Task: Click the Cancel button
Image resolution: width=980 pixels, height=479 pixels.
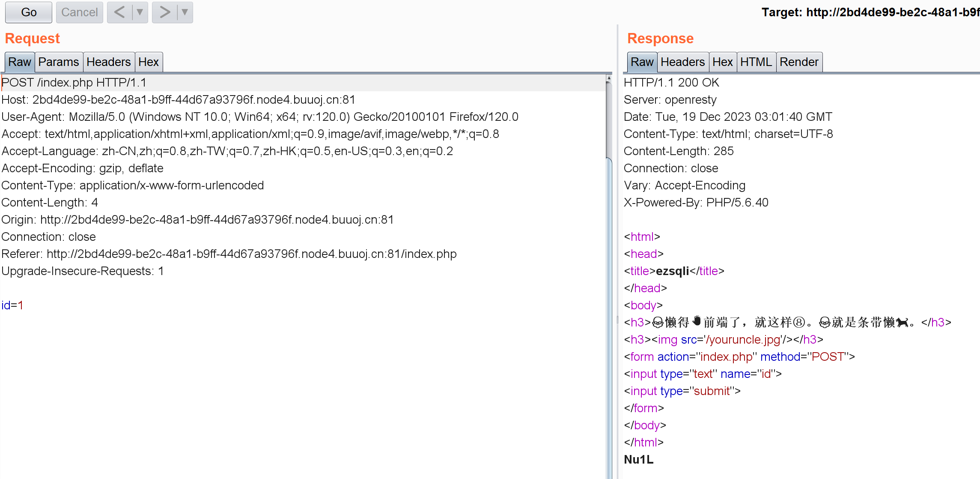Action: pos(80,12)
